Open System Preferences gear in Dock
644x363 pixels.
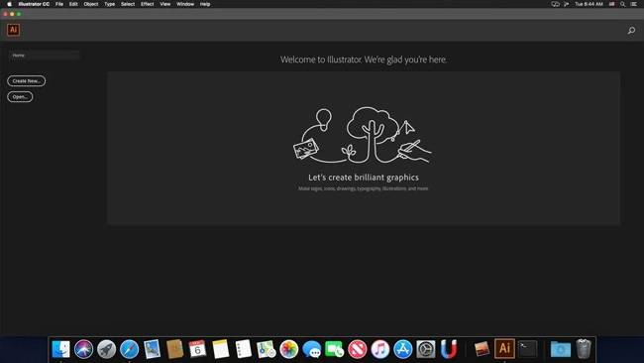tap(426, 349)
